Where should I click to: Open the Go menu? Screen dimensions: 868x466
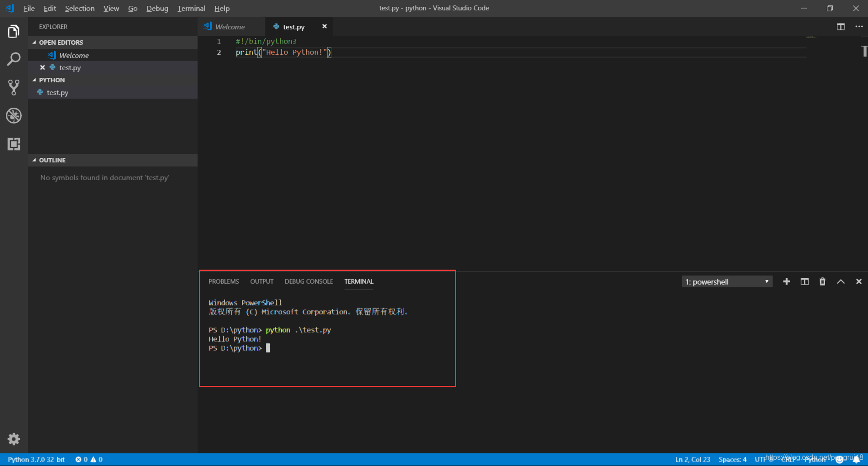(132, 8)
